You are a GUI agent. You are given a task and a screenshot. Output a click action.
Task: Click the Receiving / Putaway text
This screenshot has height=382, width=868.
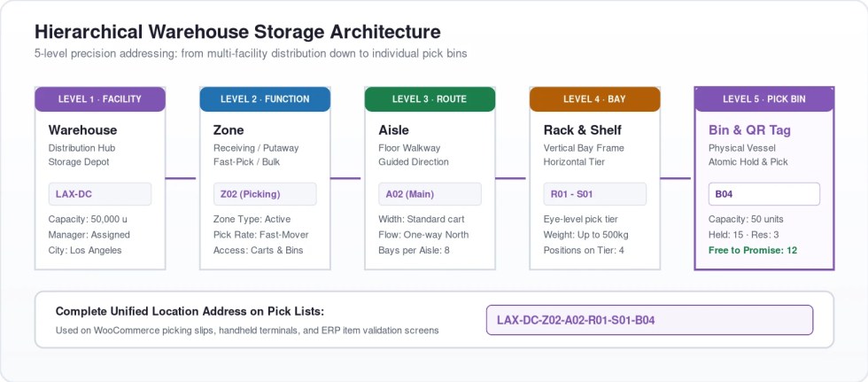click(256, 148)
